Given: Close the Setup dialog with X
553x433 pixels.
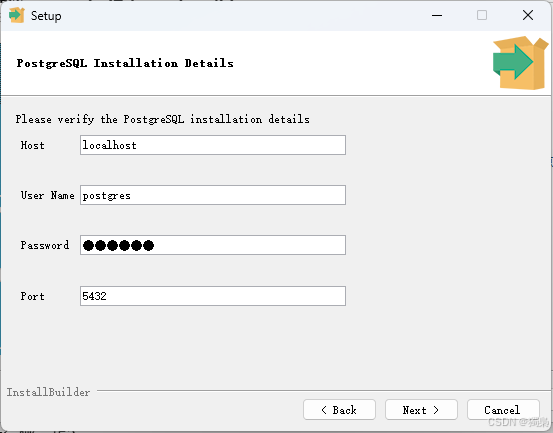Looking at the screenshot, I should (x=528, y=15).
